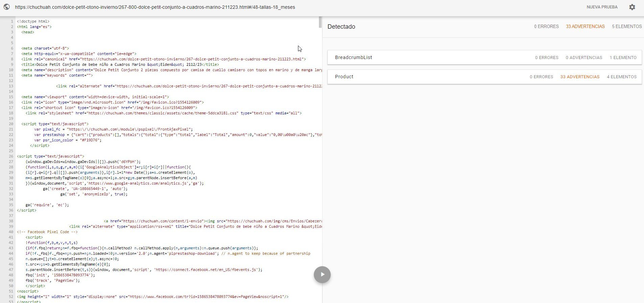Expand the BreadcrumbList result row
644x303 pixels.
(x=485, y=57)
